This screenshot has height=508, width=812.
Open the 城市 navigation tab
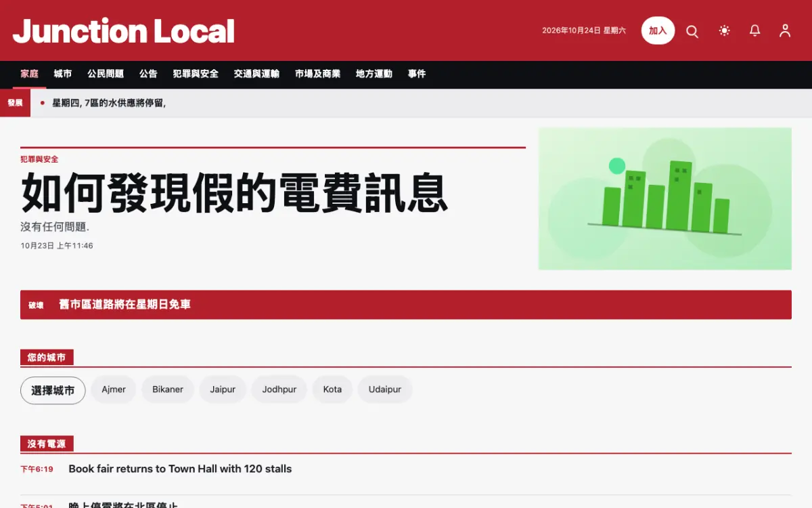(x=63, y=74)
